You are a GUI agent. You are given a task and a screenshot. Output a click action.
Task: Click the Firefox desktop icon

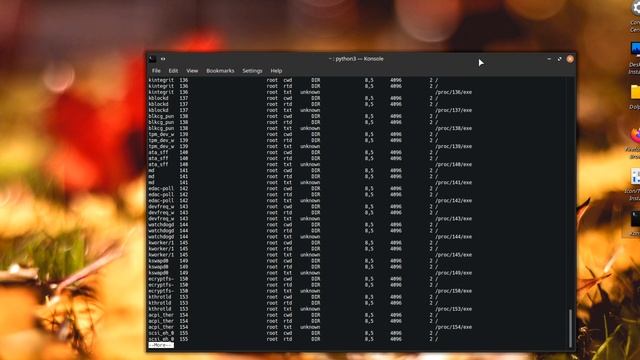pos(635,135)
